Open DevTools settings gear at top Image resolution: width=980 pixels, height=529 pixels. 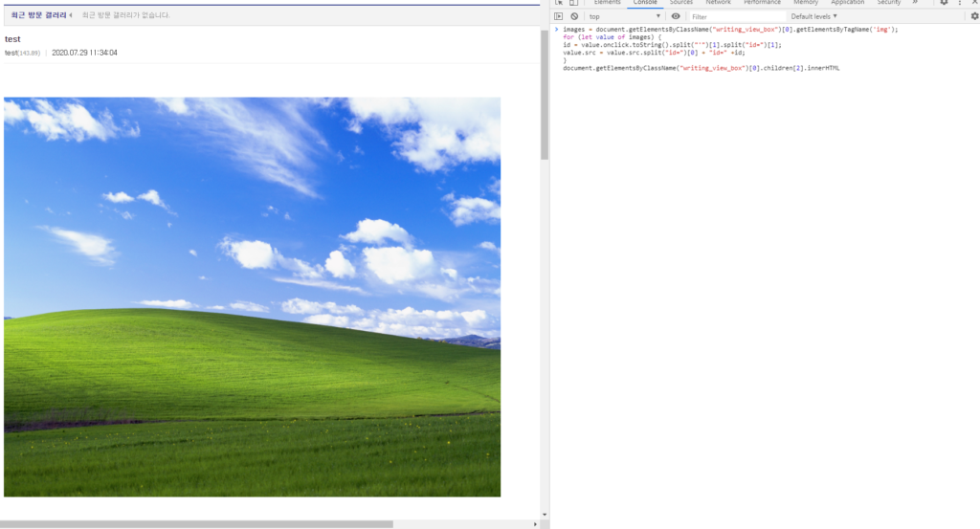tap(944, 3)
